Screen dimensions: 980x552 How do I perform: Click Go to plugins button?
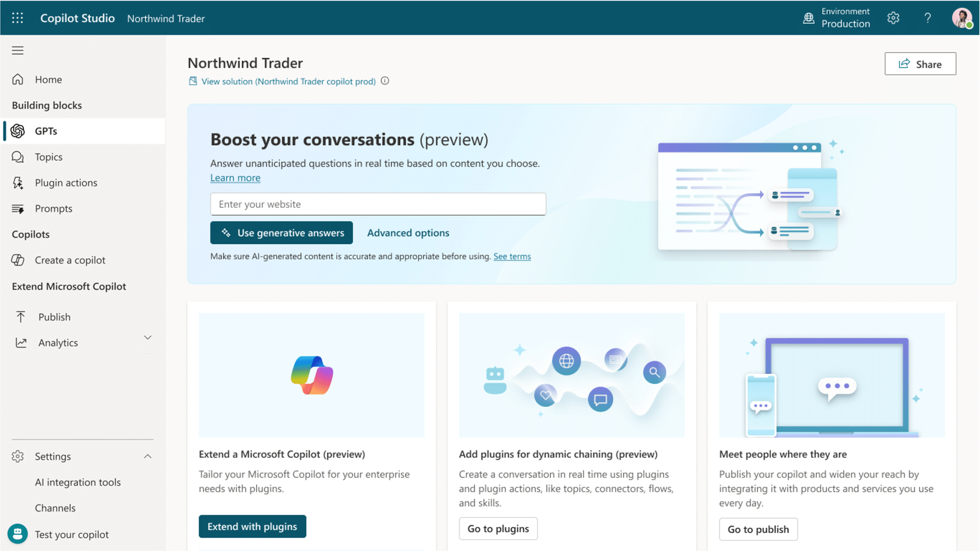tap(498, 528)
